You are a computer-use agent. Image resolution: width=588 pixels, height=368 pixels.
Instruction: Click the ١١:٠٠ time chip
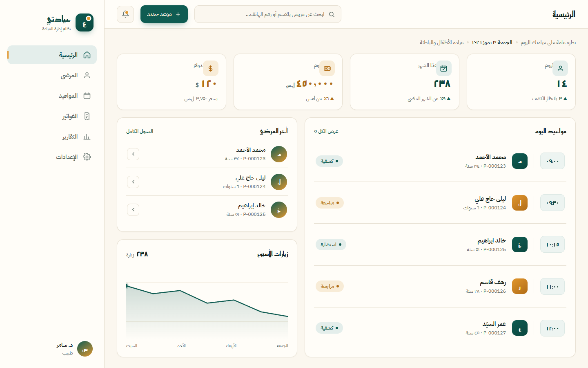tap(552, 287)
